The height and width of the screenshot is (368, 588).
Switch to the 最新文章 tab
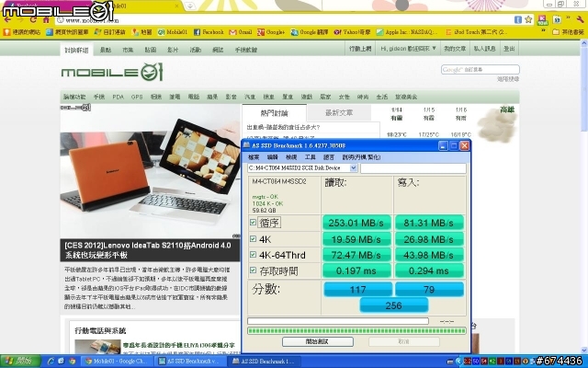click(339, 112)
